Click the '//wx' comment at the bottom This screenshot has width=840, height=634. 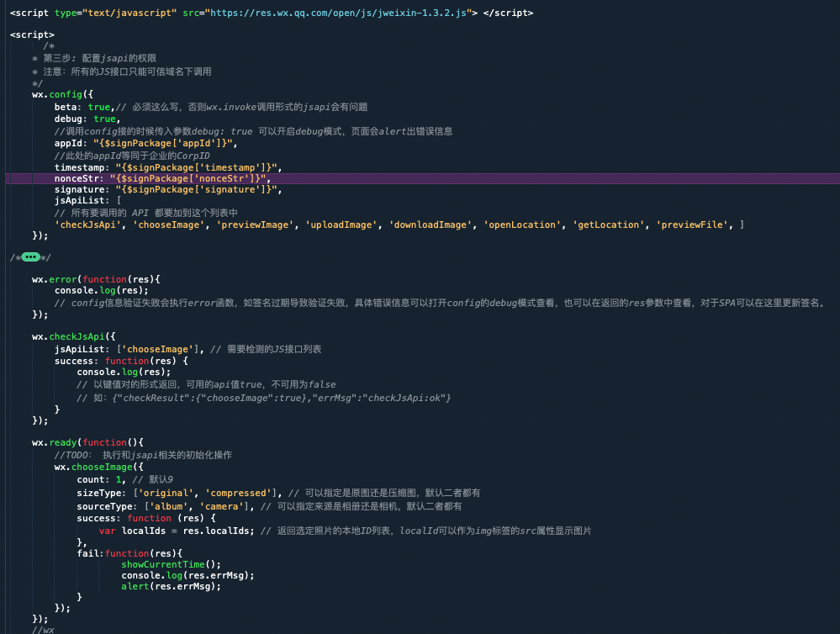pos(43,630)
